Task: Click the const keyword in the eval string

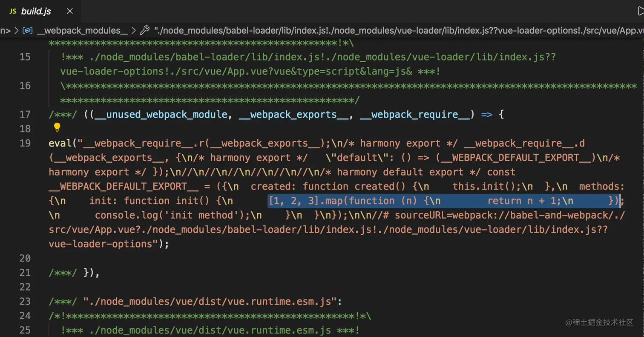Action: point(501,172)
